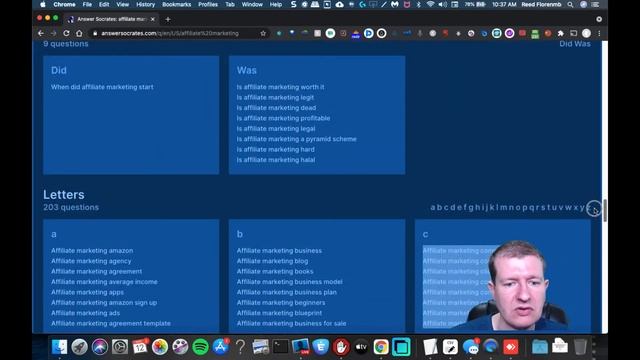The height and width of the screenshot is (360, 640).
Task: Open the Apple menu
Action: (x=43, y=4)
